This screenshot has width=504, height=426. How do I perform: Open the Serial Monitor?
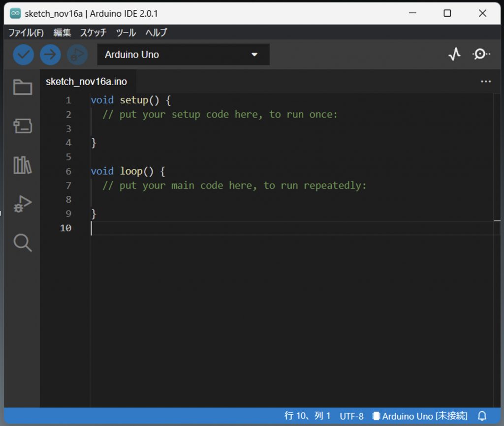481,55
